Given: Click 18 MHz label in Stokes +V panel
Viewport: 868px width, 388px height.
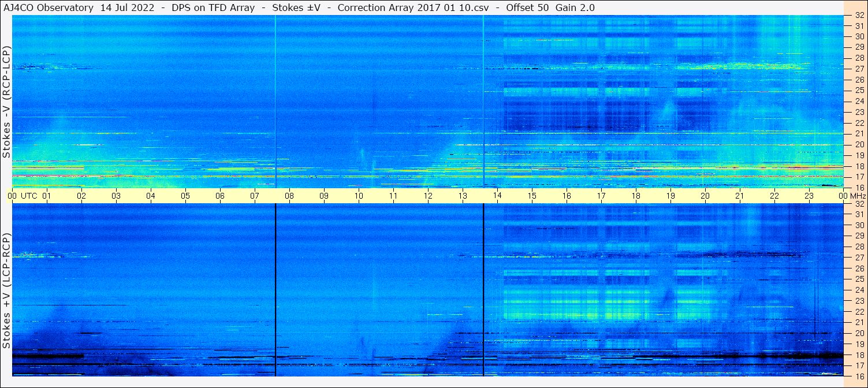Looking at the screenshot, I should (x=859, y=355).
